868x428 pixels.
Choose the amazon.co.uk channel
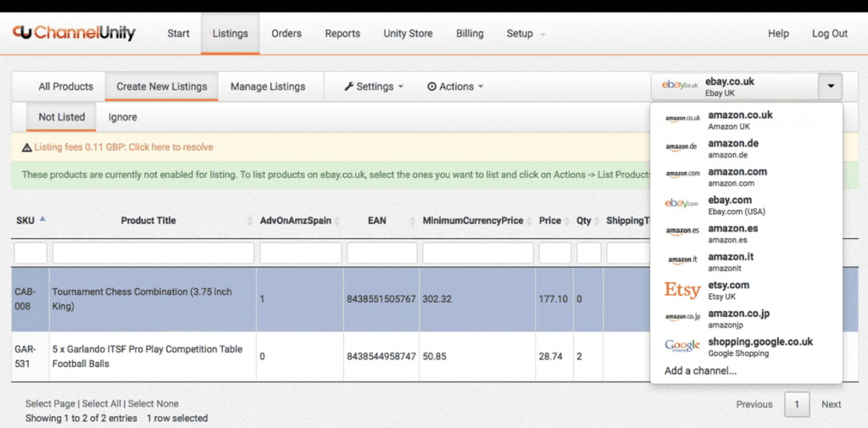[747, 120]
